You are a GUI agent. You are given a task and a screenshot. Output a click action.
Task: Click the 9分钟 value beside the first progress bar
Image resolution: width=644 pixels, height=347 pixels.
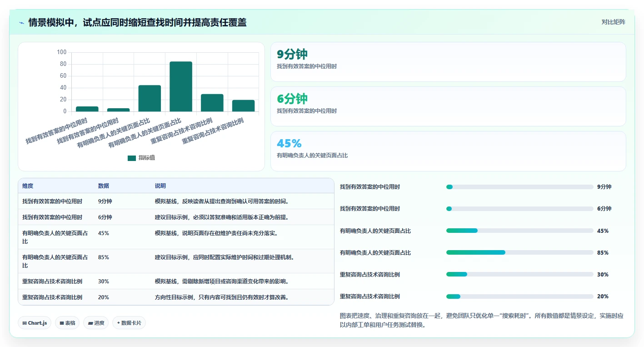(x=604, y=187)
